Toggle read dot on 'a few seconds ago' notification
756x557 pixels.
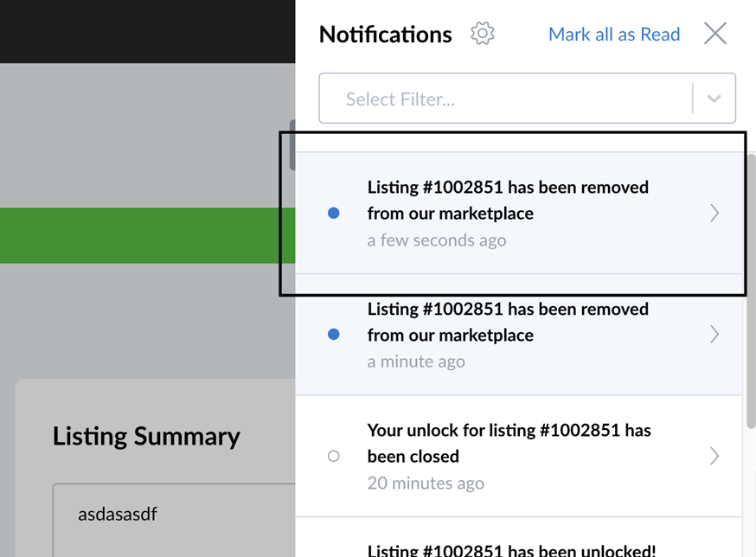334,213
